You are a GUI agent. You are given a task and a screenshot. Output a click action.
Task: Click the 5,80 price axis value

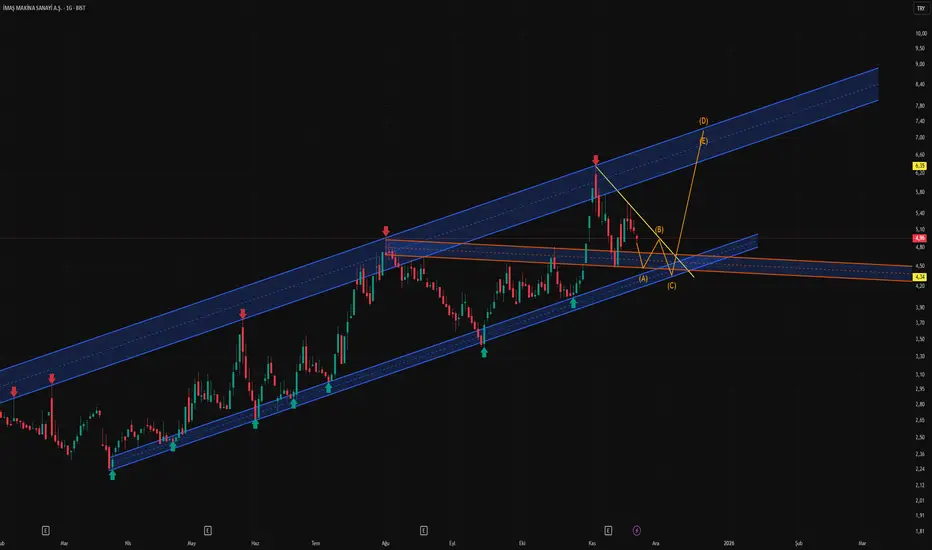click(920, 193)
